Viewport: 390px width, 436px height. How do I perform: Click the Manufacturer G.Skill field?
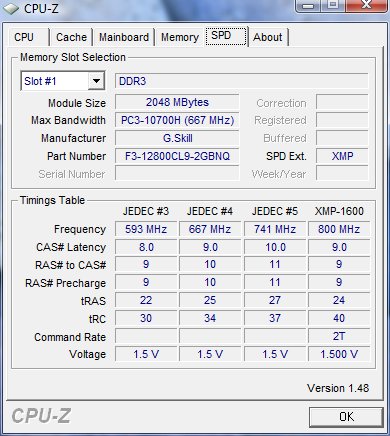point(177,138)
